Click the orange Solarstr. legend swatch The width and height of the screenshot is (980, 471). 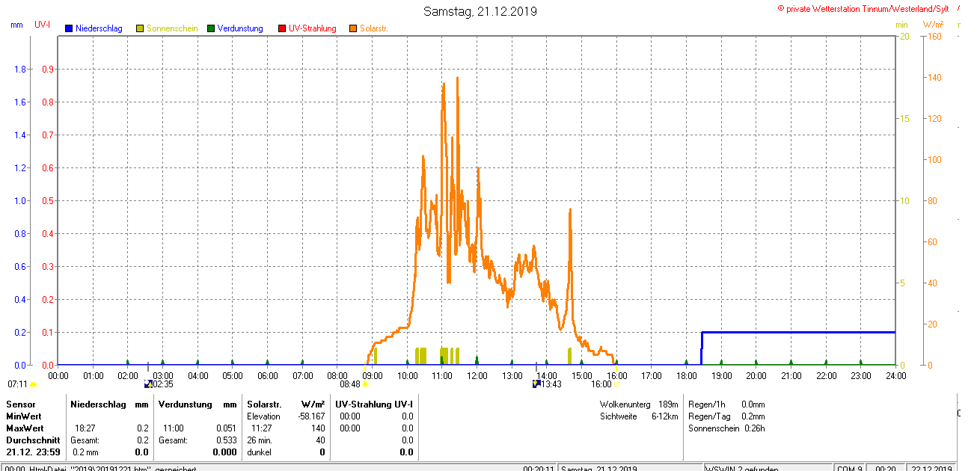point(353,28)
